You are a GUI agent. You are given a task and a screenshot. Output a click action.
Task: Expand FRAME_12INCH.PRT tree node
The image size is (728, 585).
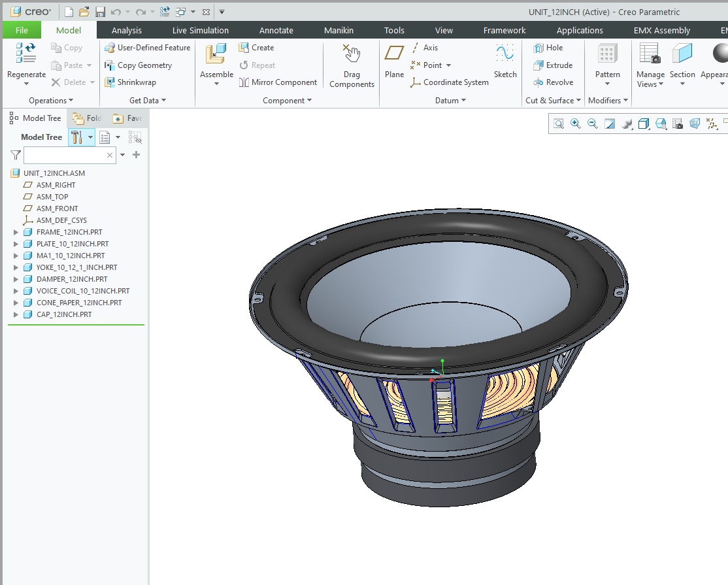[16, 232]
